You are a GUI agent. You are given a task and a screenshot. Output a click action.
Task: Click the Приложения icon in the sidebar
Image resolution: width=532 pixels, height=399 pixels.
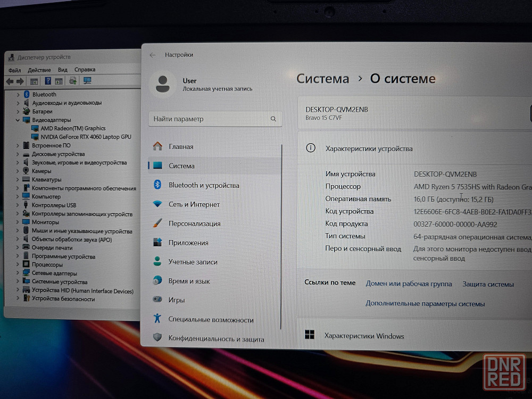[157, 242]
